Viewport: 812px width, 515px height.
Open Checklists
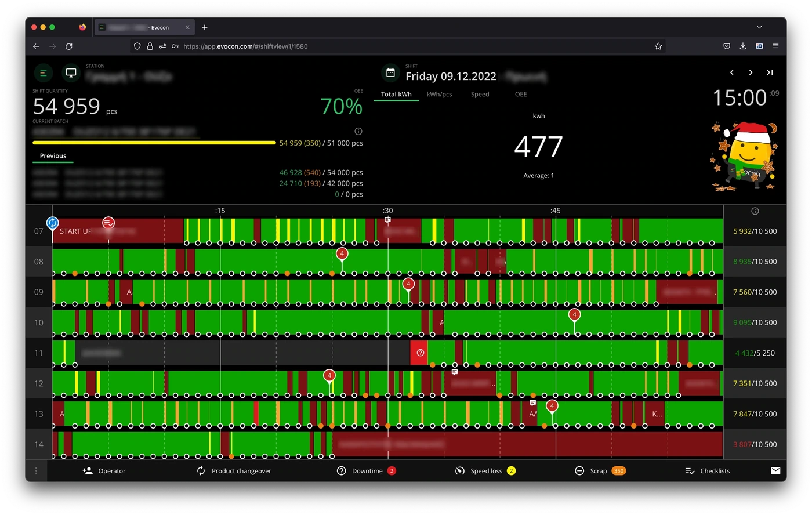[708, 471]
